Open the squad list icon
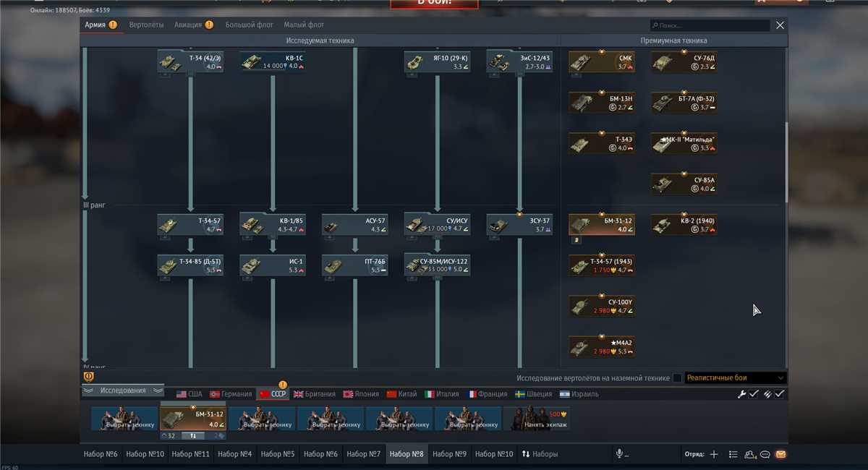The width and height of the screenshot is (868, 470). [x=733, y=454]
